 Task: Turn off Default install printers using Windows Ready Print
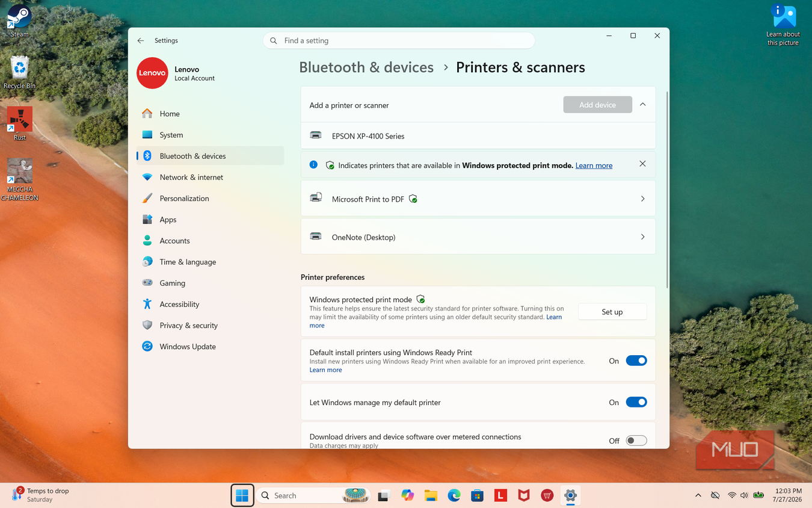(636, 361)
